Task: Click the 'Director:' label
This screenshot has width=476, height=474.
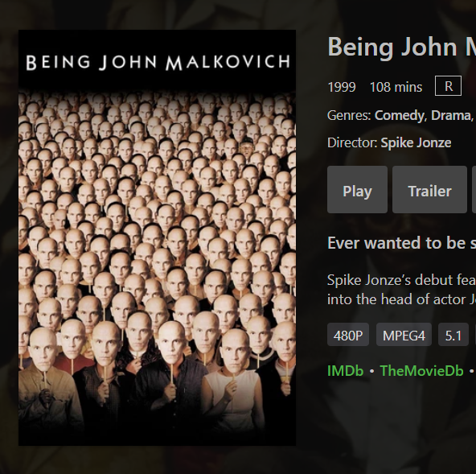Action: tap(352, 142)
